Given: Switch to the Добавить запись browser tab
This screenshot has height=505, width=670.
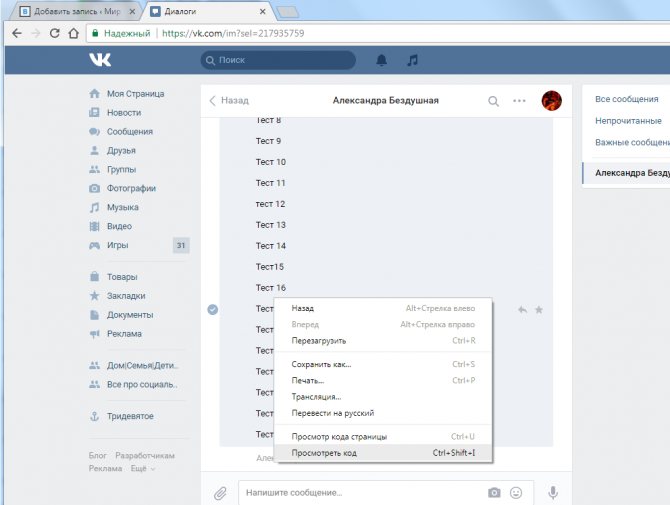Looking at the screenshot, I should (x=73, y=12).
